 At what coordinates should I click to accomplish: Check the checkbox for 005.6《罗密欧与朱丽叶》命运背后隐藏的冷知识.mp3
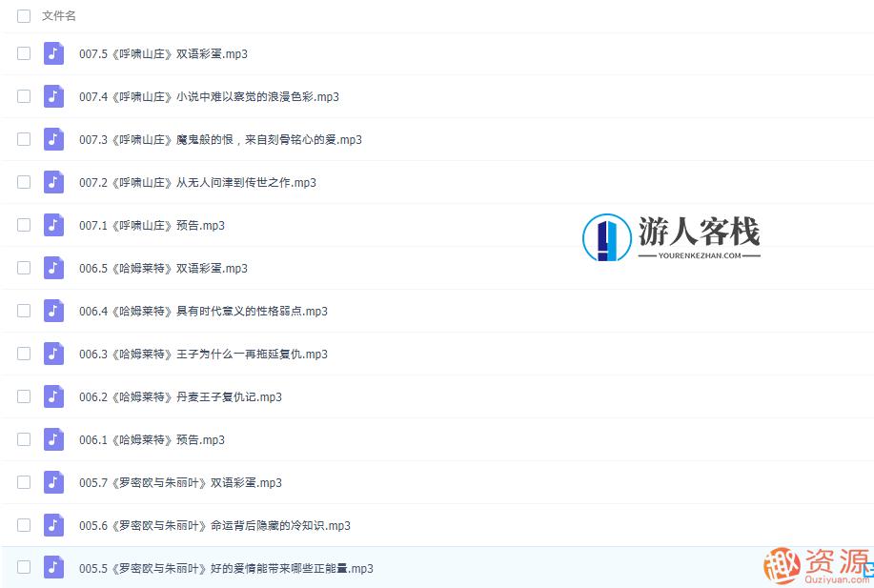pos(23,525)
